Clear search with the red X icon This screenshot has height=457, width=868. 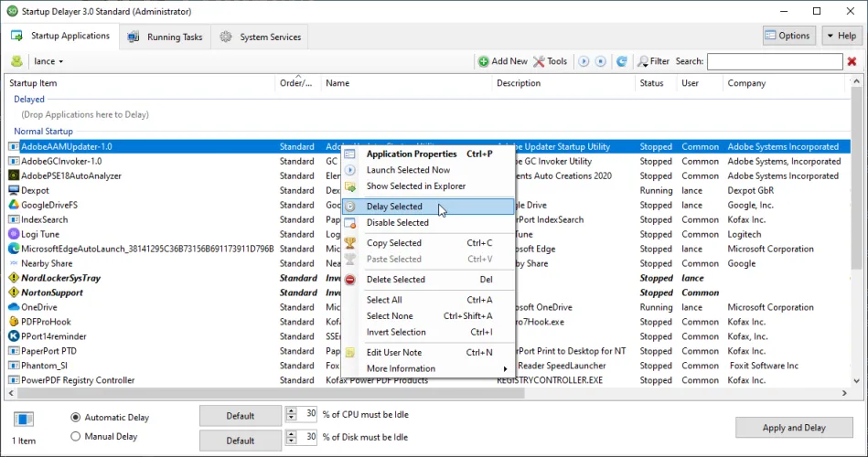click(852, 61)
